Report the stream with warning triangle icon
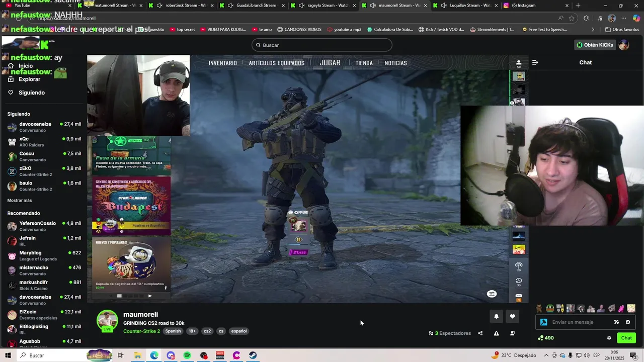The image size is (644, 362). coord(496,333)
